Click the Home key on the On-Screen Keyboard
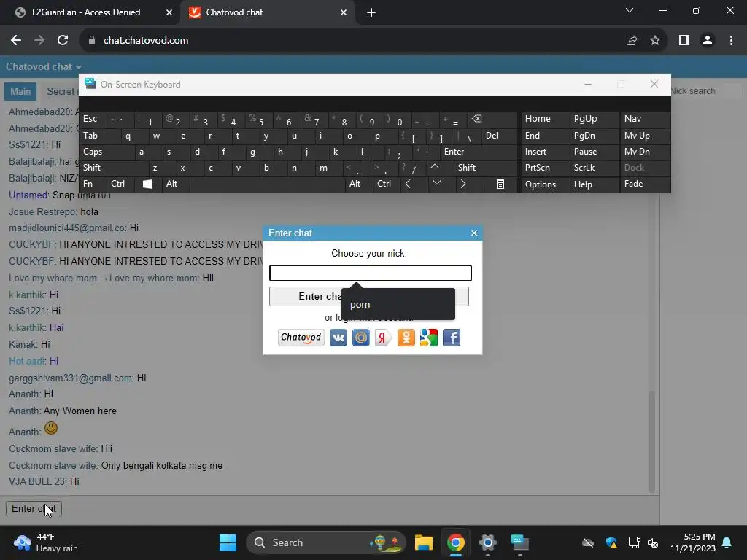The image size is (747, 560). pyautogui.click(x=545, y=119)
